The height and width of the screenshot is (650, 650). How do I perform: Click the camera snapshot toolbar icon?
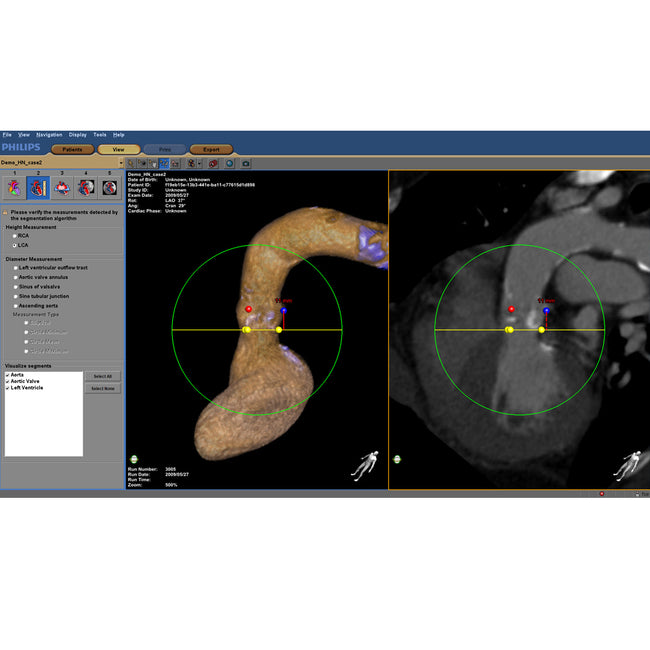[x=246, y=162]
